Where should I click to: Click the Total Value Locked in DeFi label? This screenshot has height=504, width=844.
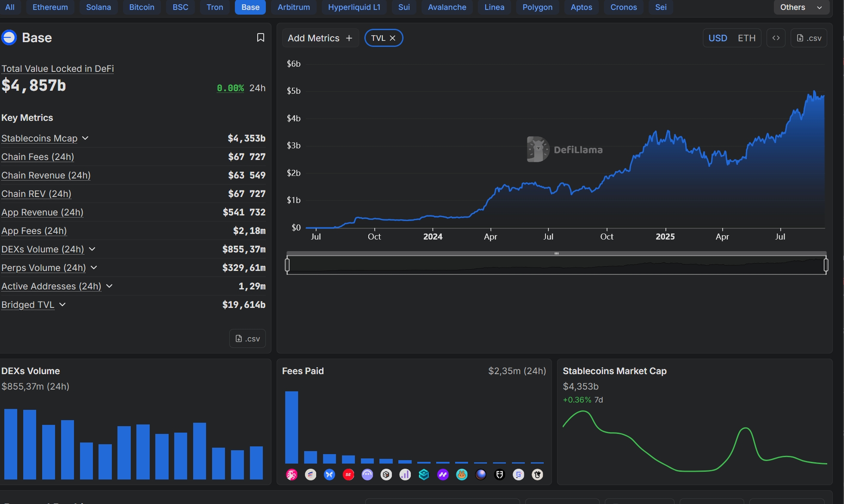(x=58, y=68)
